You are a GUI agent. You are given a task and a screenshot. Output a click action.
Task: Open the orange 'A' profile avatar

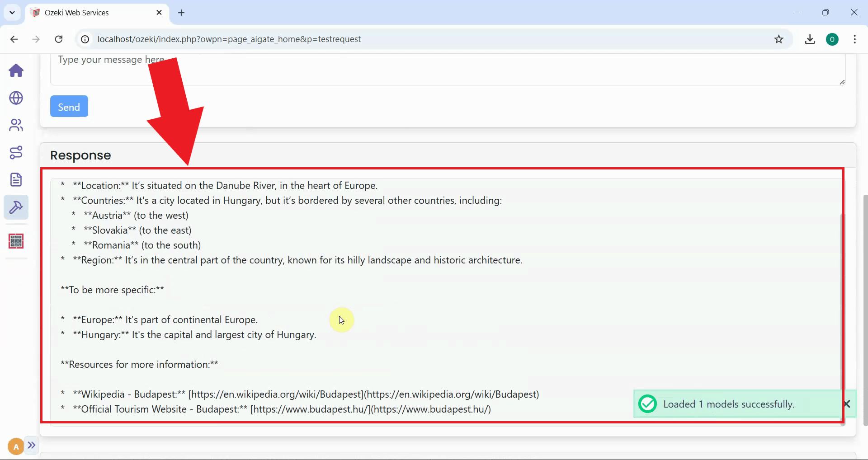click(x=15, y=446)
